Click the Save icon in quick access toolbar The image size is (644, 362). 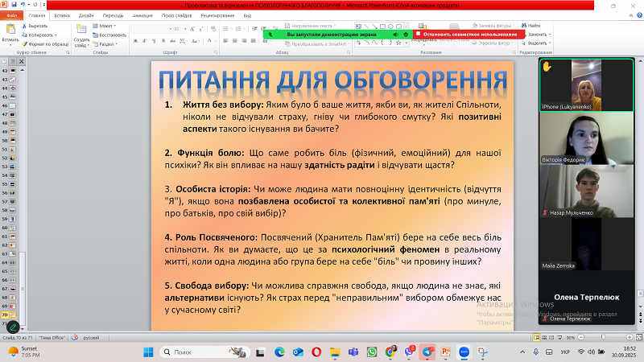[14, 6]
